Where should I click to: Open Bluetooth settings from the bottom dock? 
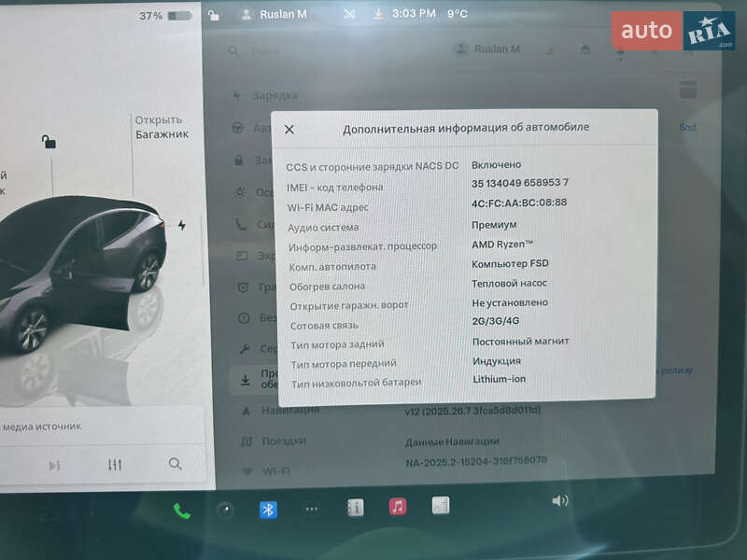pos(268,511)
